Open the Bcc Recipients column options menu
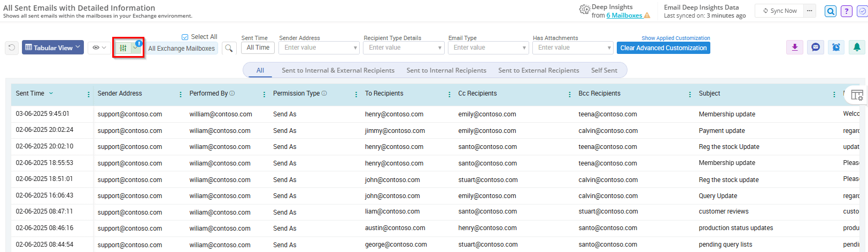The height and width of the screenshot is (252, 868). tap(690, 94)
